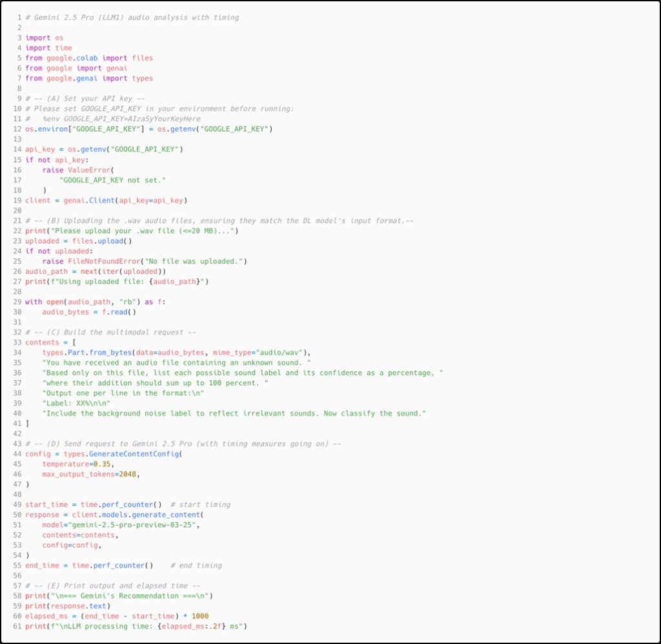Click the google.colab import files line

coord(89,58)
